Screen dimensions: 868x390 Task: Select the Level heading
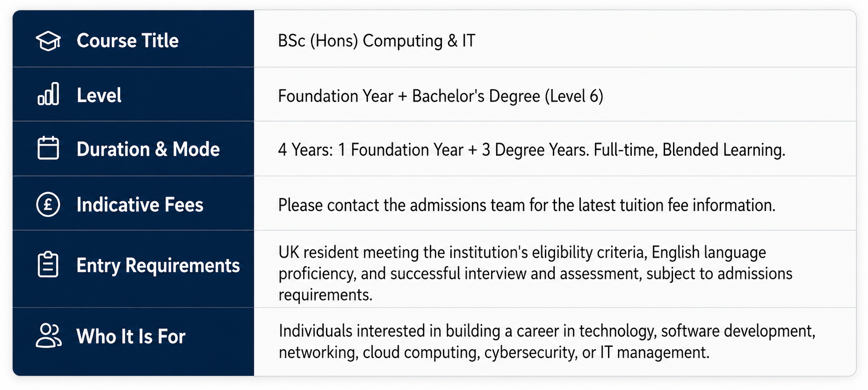click(x=99, y=96)
